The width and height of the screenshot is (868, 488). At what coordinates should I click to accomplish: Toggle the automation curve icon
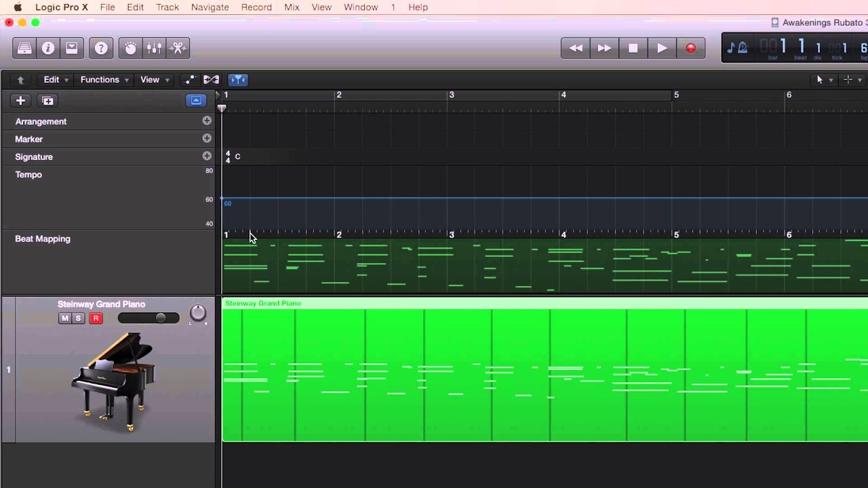pyautogui.click(x=190, y=80)
